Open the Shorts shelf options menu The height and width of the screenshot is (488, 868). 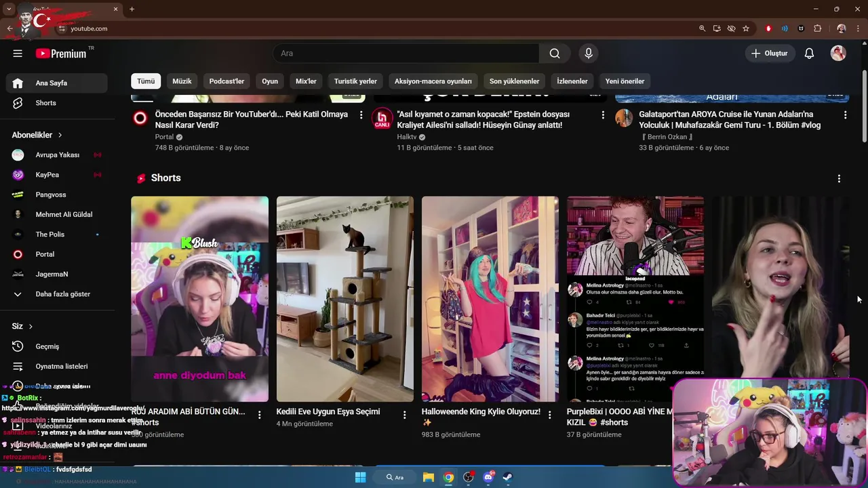pos(839,178)
